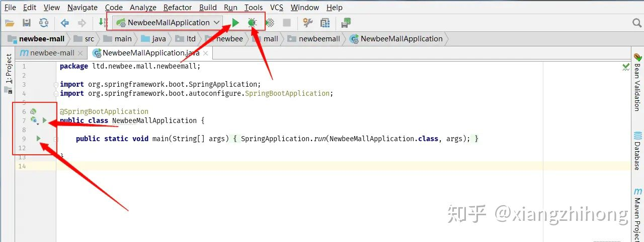Click the Save All disk icon
Image resolution: width=644 pixels, height=242 pixels.
click(x=27, y=23)
